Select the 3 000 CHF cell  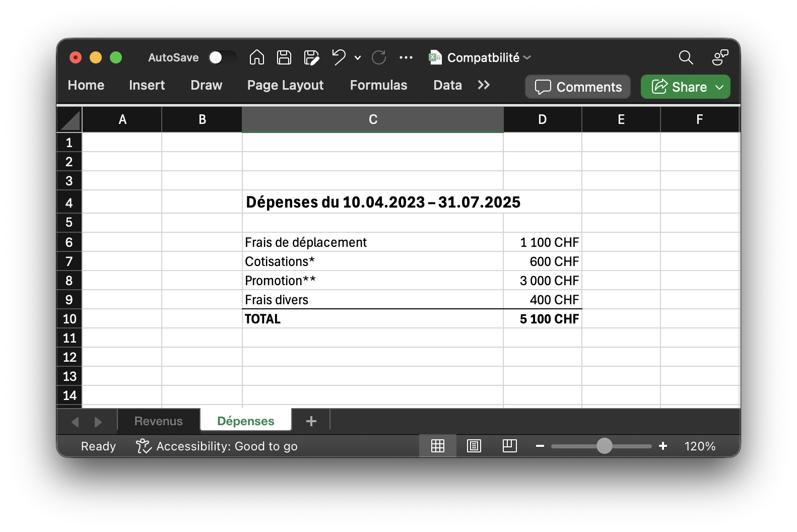tap(543, 281)
